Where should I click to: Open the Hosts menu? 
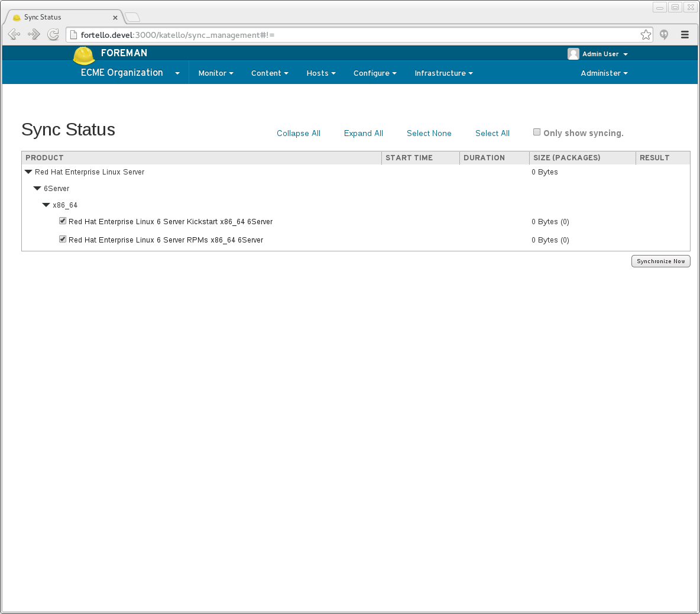[x=321, y=73]
